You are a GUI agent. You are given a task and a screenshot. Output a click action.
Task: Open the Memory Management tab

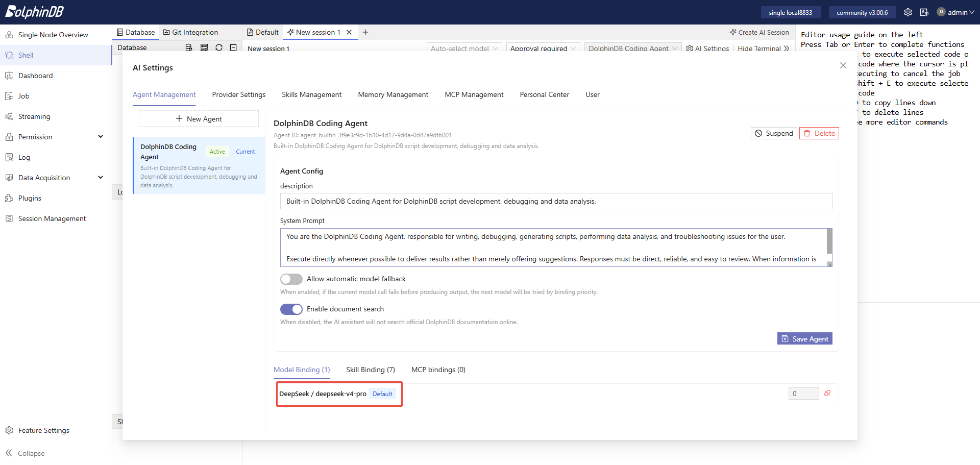coord(393,94)
